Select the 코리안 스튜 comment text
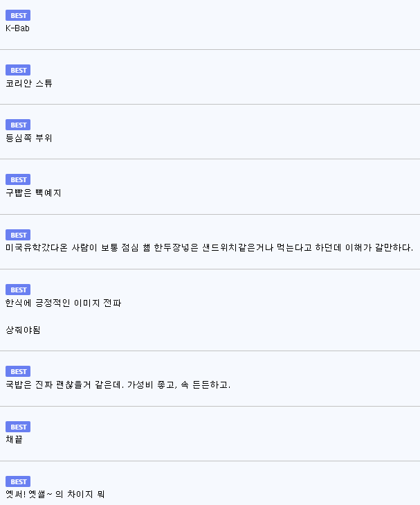420x505 pixels. click(x=29, y=83)
